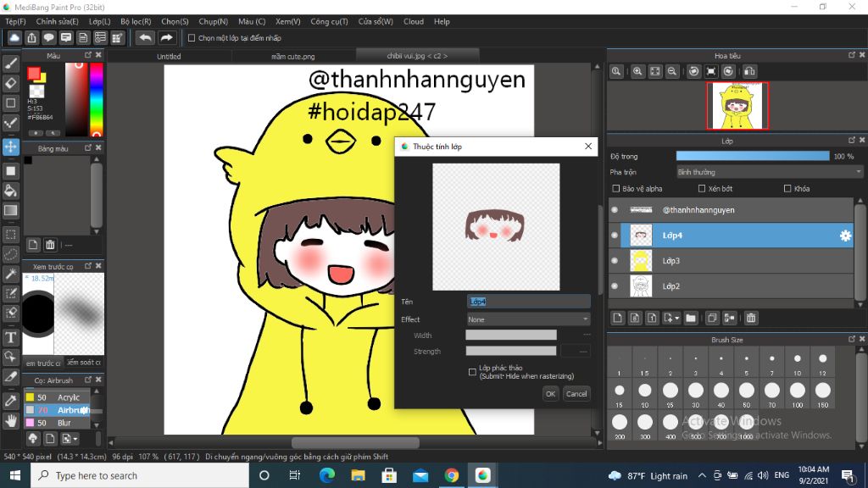Toggle visibility of Lớp3 layer
This screenshot has height=488, width=868.
tap(615, 261)
